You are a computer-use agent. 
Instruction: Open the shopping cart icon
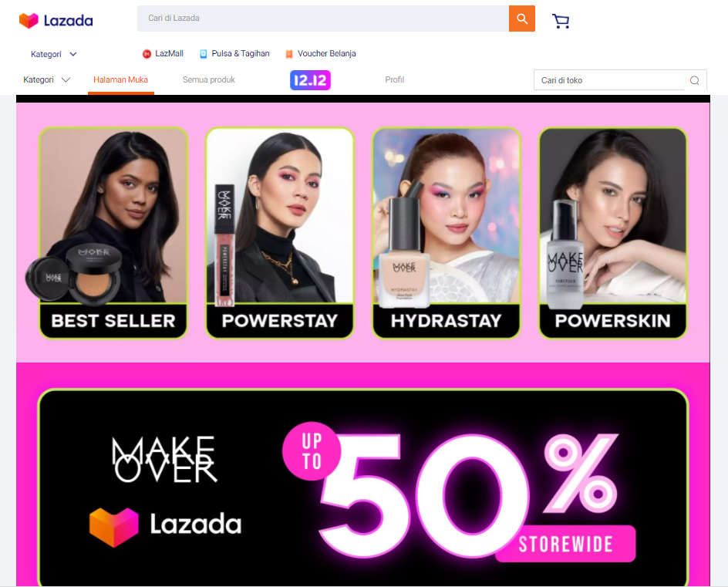pos(561,21)
